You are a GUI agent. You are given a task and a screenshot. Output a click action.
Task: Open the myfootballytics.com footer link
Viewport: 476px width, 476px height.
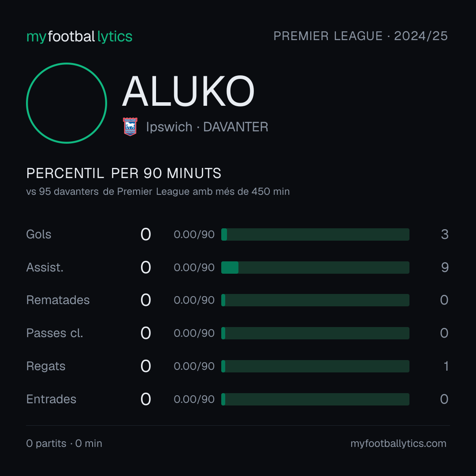click(x=398, y=443)
